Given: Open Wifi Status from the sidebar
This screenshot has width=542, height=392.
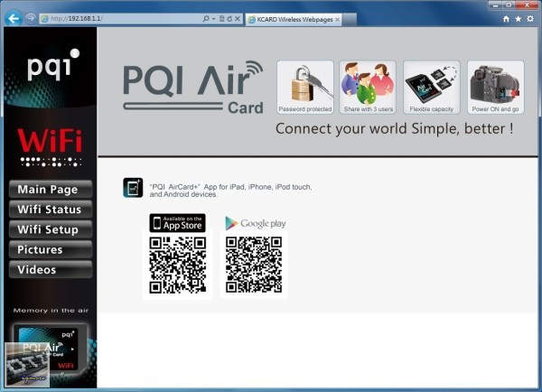Looking at the screenshot, I should click(x=51, y=210).
